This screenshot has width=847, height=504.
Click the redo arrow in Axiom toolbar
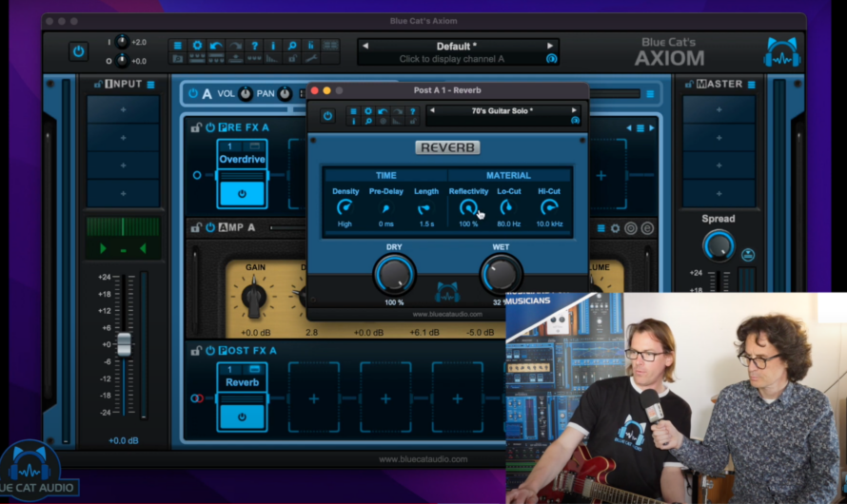235,46
